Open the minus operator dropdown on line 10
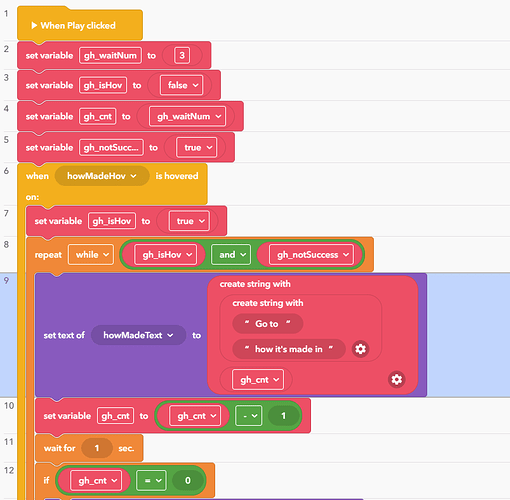 [249, 416]
